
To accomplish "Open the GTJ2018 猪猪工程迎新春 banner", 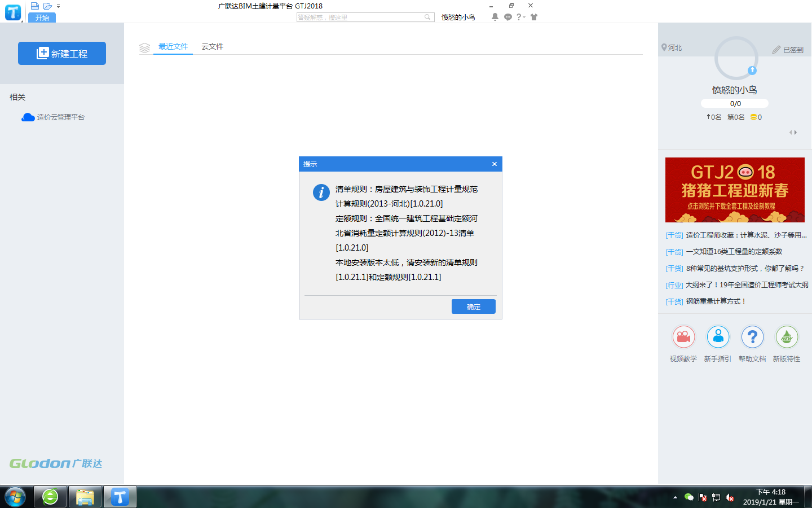I will pos(735,190).
